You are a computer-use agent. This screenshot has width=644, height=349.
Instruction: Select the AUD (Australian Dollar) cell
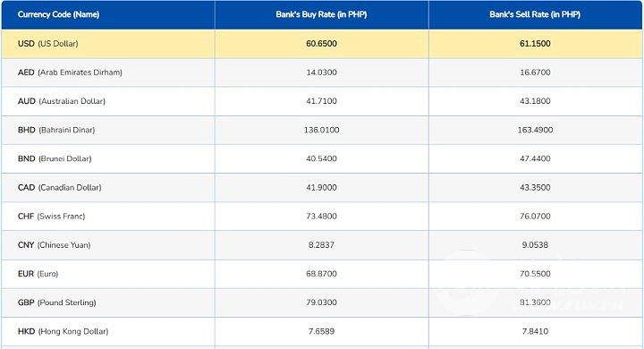pyautogui.click(x=108, y=101)
